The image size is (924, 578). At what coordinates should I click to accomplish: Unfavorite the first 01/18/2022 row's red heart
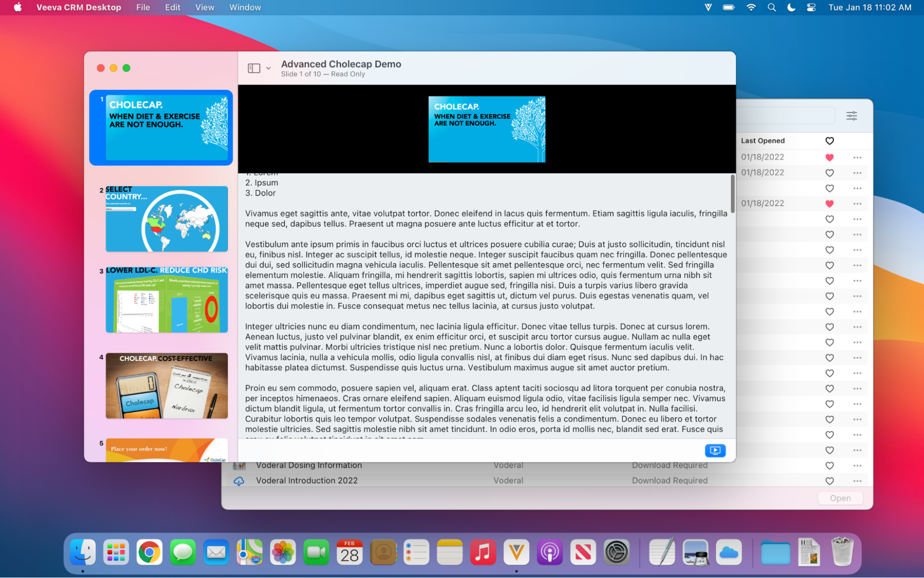(829, 158)
